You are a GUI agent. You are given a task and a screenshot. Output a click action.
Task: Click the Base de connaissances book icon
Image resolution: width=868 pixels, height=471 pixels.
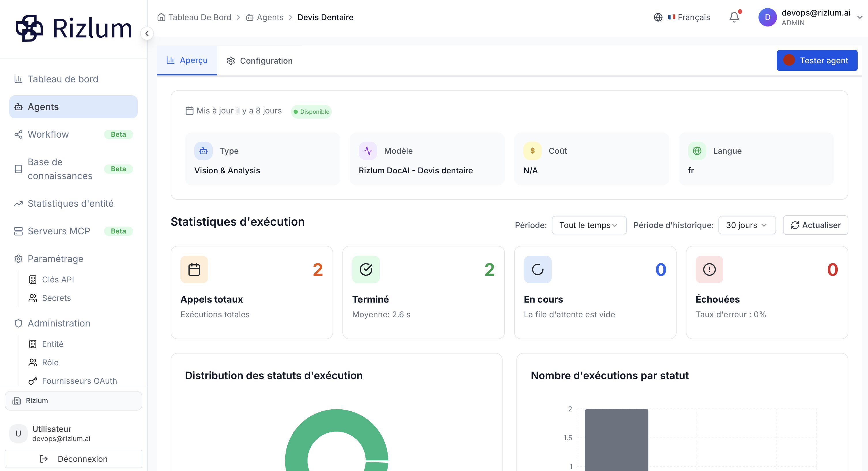[x=18, y=169]
